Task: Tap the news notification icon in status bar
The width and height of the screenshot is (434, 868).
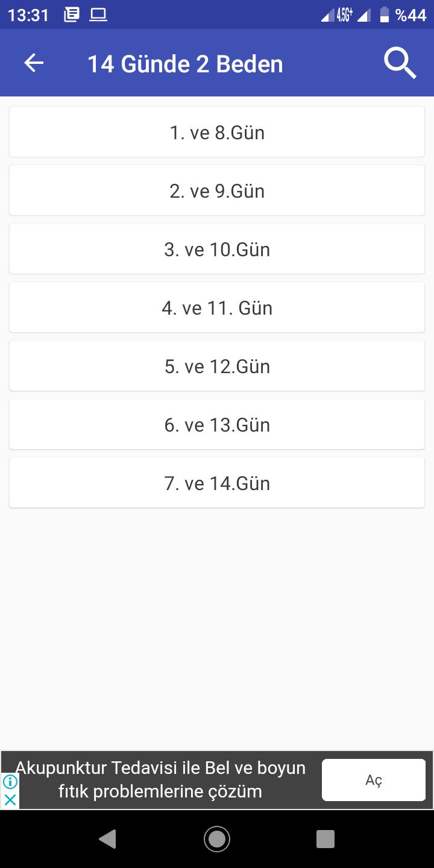Action: pos(72,15)
